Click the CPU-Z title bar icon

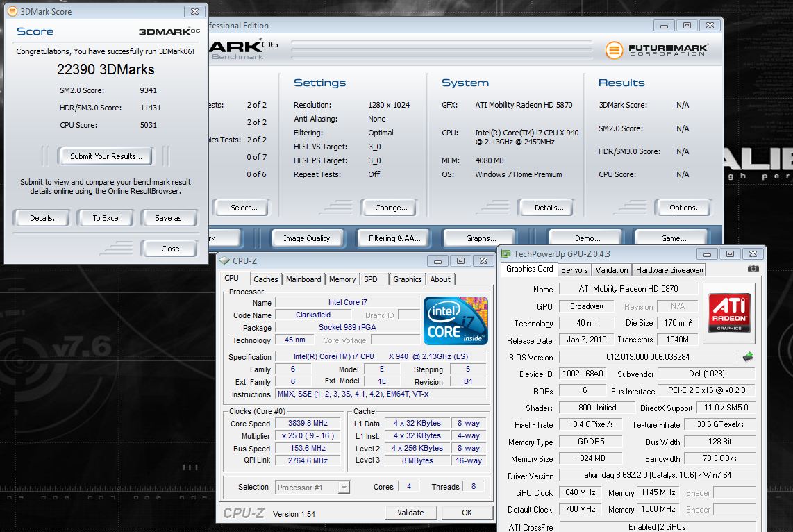pyautogui.click(x=224, y=261)
